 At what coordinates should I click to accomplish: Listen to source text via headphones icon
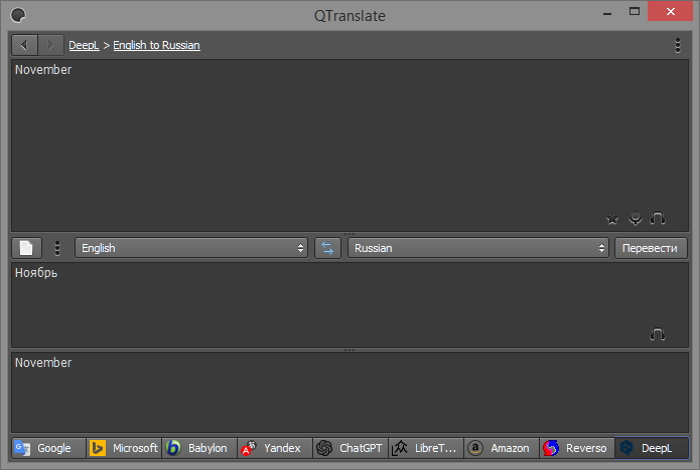658,218
